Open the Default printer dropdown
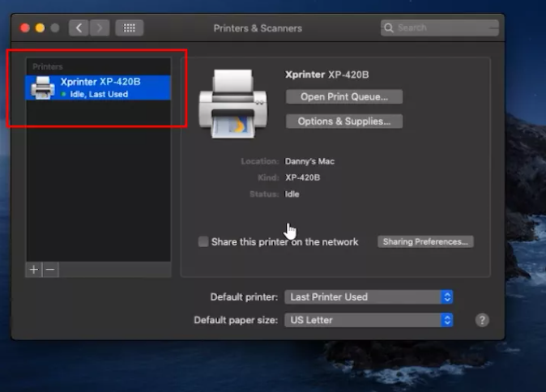546x392 pixels. tap(369, 297)
